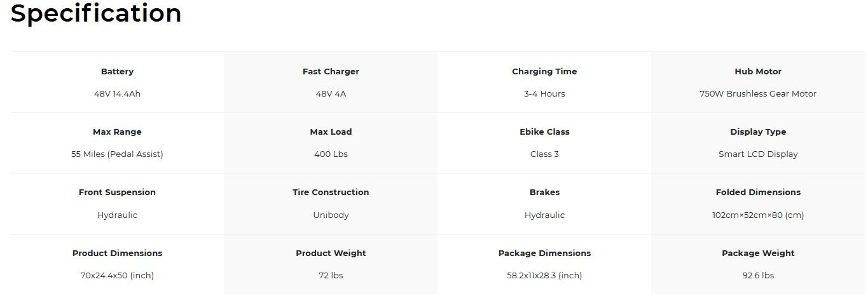Select the 750W Brushless Gear Motor text
Image resolution: width=868 pixels, height=298 pixels.
(x=758, y=94)
